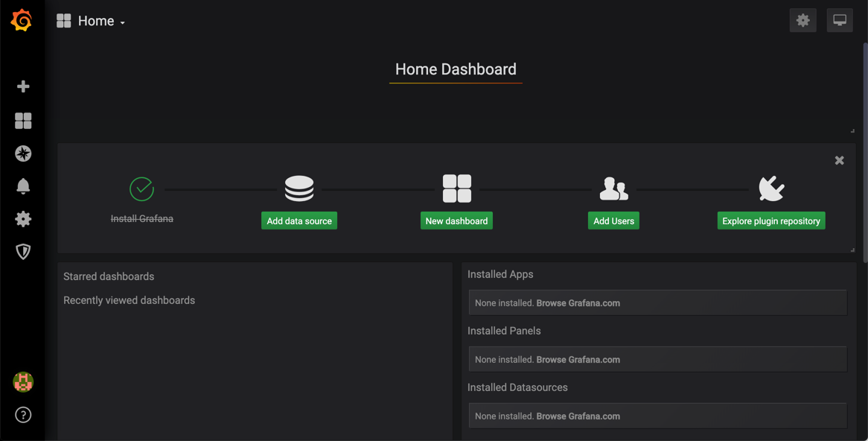
Task: Open Server Admin via the shield icon
Action: [x=22, y=251]
